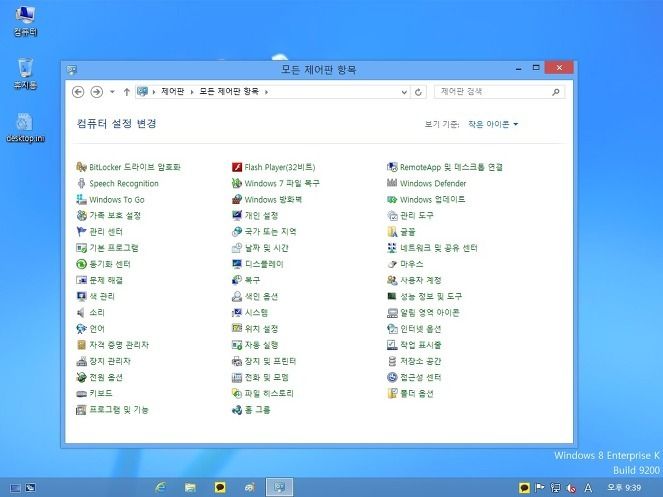Open the 프로그램 및 기능 link
This screenshot has height=497, width=663.
[119, 409]
